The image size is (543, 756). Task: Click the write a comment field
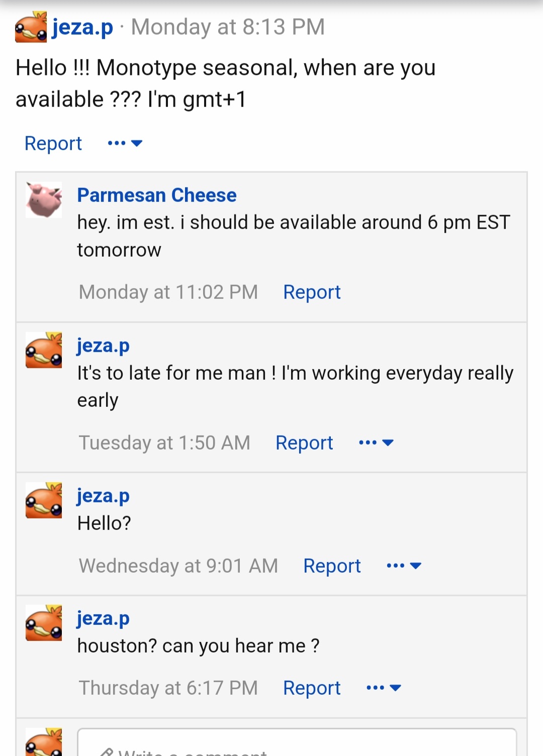297,742
